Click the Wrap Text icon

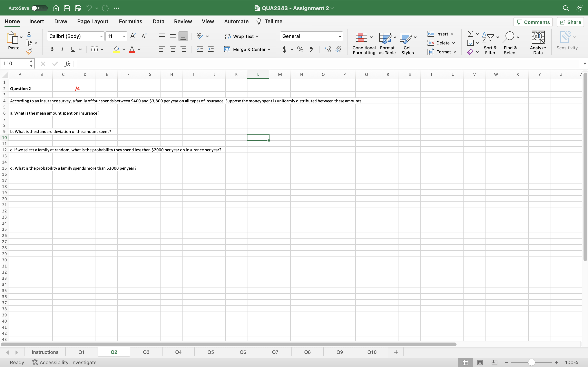(228, 36)
